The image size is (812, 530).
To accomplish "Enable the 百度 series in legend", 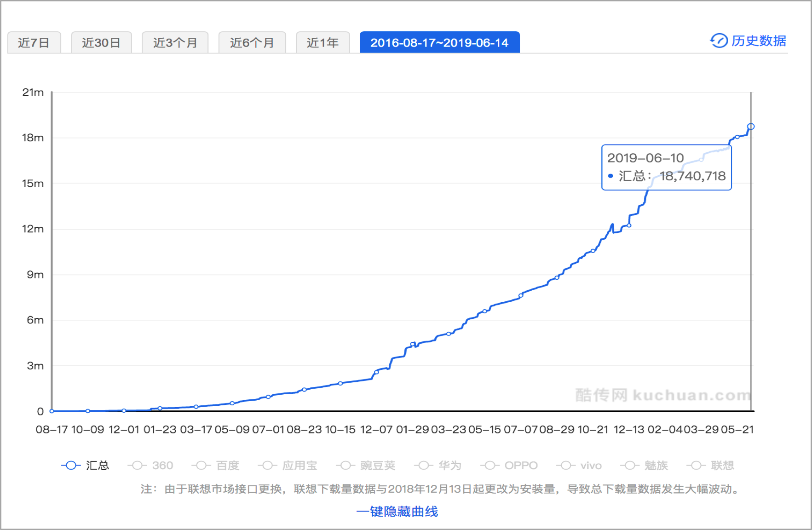I will tap(215, 466).
